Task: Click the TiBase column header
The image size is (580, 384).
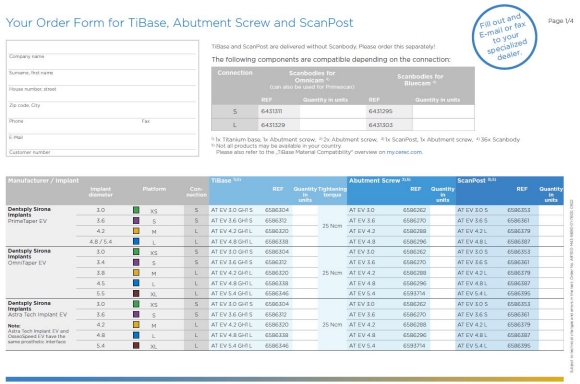Action: coord(226,181)
